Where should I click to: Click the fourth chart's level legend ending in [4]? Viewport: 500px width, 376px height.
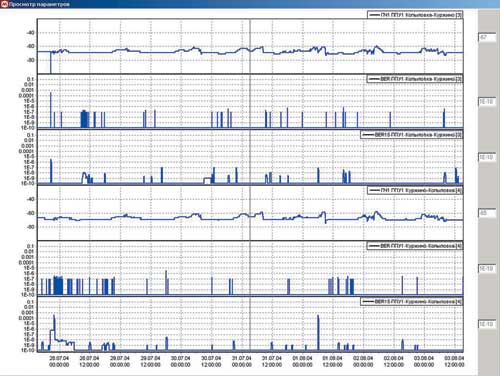(415, 190)
